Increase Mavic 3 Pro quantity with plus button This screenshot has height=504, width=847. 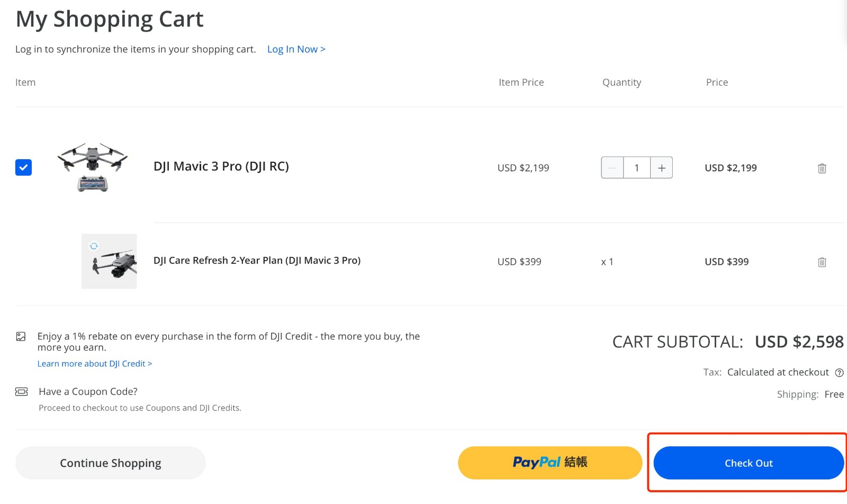[661, 168]
